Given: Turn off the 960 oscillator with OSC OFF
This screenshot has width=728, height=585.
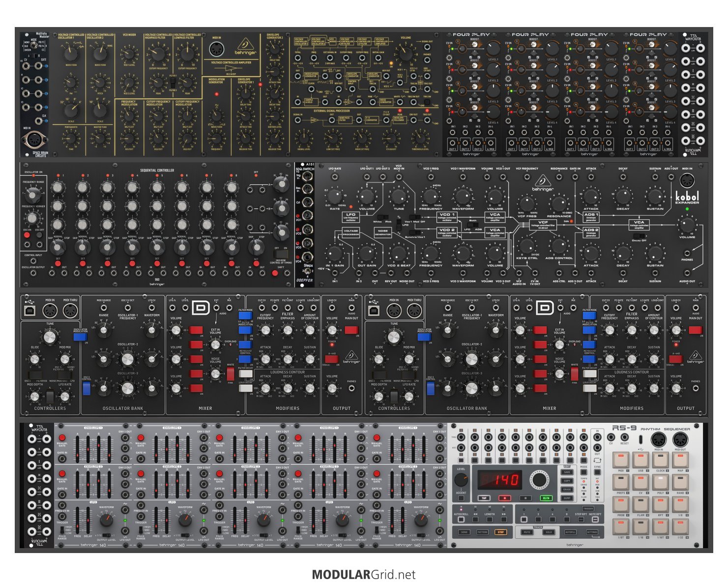Looking at the screenshot, I should (x=39, y=235).
